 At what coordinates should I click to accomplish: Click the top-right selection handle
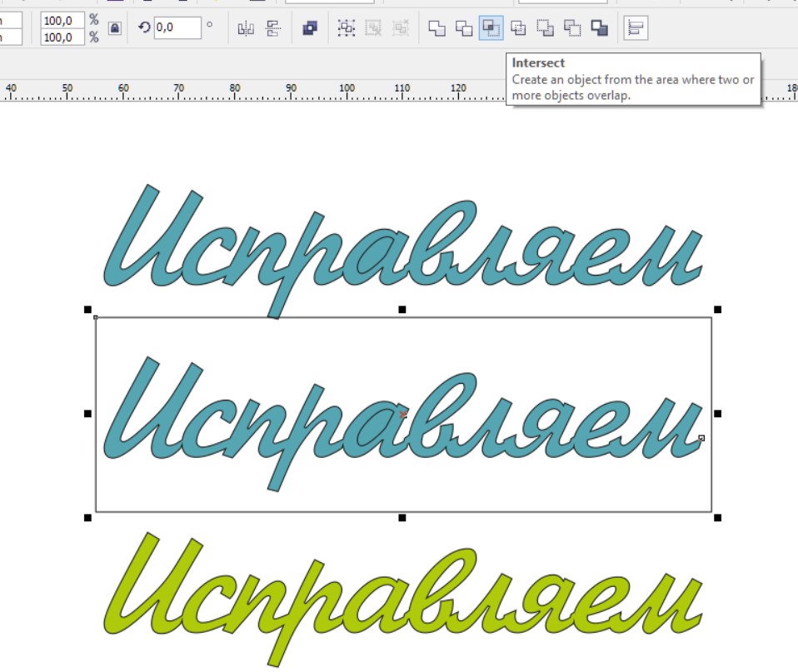click(x=717, y=309)
